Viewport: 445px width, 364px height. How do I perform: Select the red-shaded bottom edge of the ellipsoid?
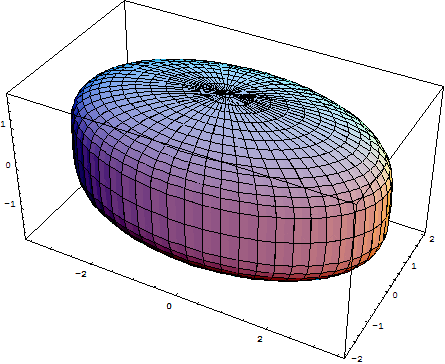[x=267, y=274]
